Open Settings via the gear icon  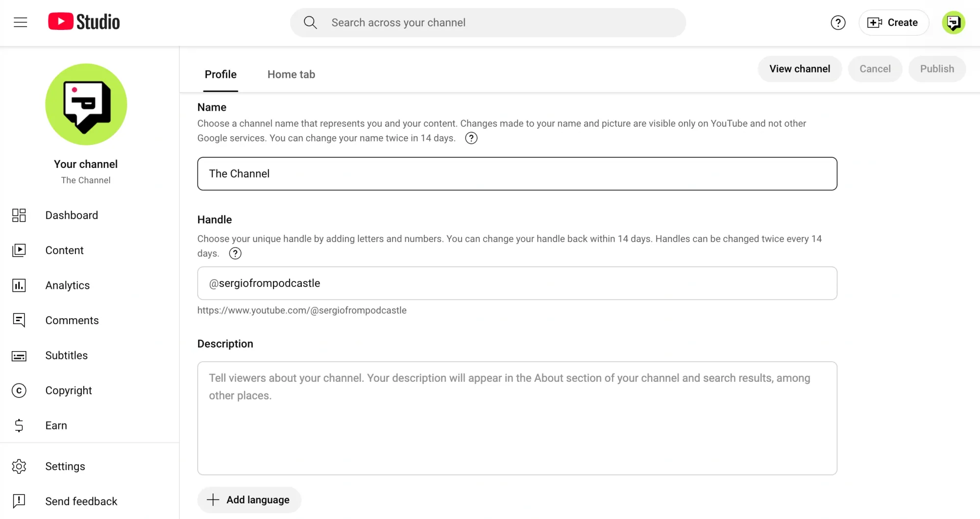pyautogui.click(x=19, y=466)
